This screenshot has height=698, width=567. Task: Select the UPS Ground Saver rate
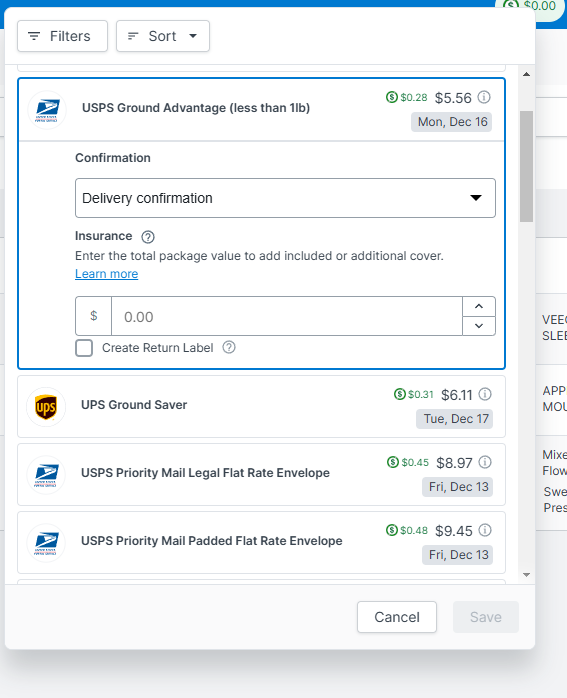tap(261, 406)
